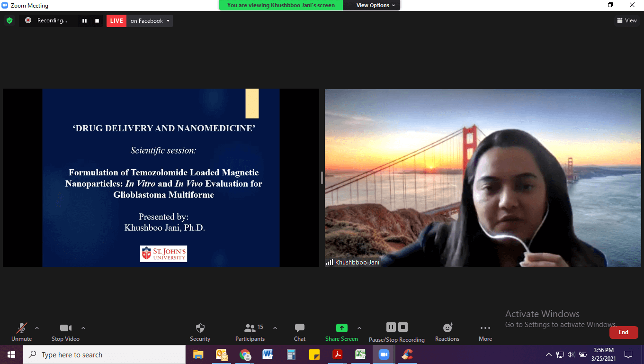The width and height of the screenshot is (644, 364).
Task: Click the battery tray icon
Action: (583, 355)
